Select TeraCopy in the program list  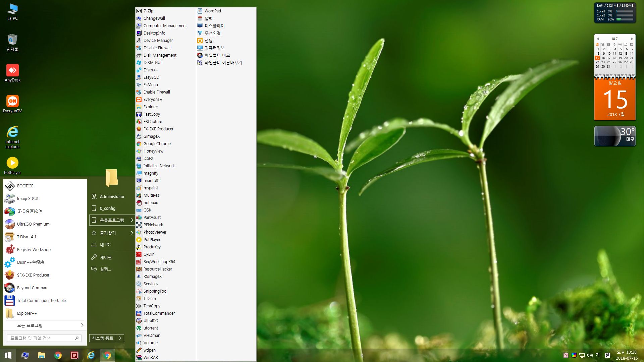coord(165,306)
